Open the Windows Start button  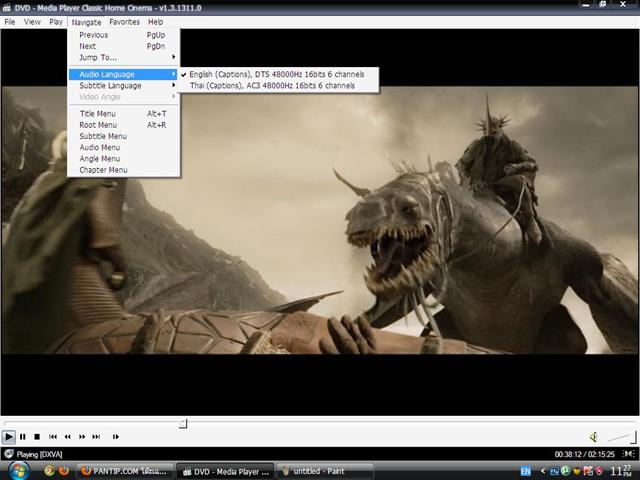[x=18, y=471]
